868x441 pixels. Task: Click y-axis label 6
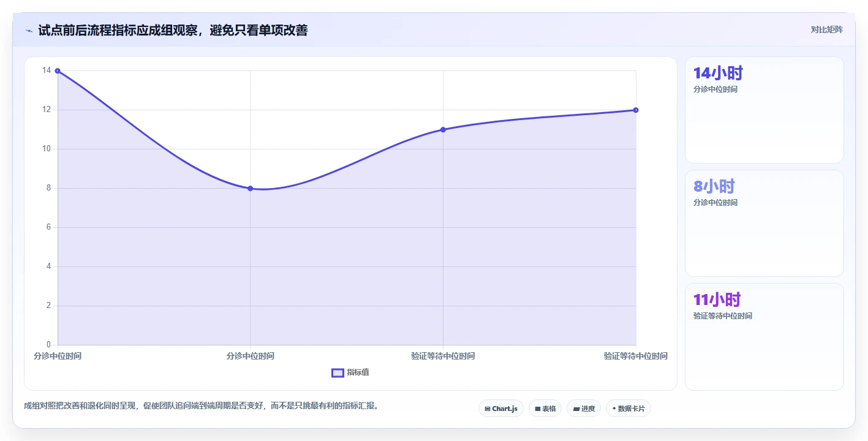[49, 227]
